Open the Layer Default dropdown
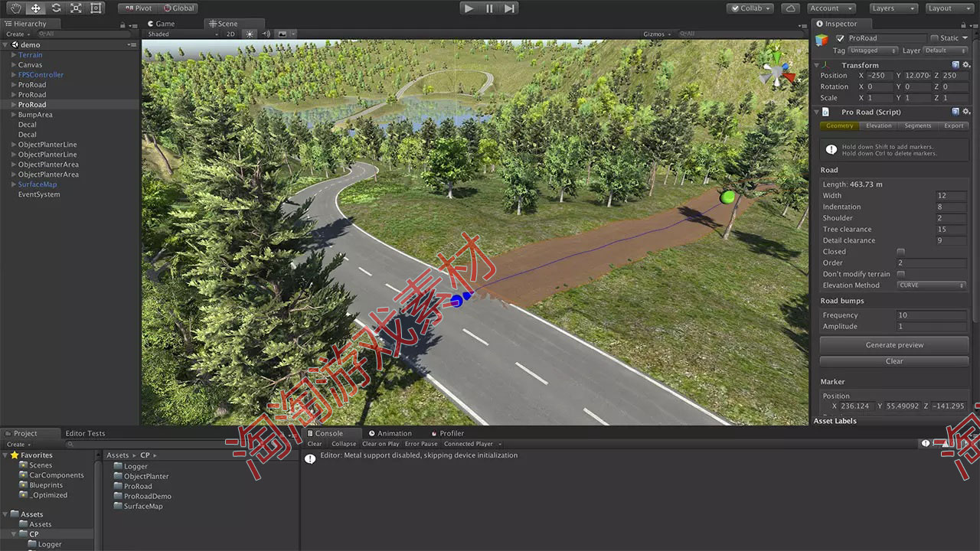Image resolution: width=980 pixels, height=551 pixels. 946,51
